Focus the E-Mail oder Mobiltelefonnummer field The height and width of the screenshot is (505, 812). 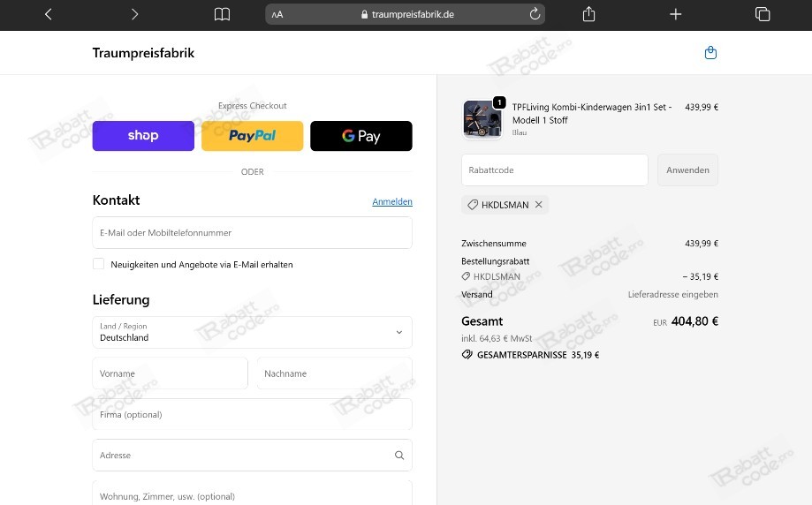coord(252,233)
